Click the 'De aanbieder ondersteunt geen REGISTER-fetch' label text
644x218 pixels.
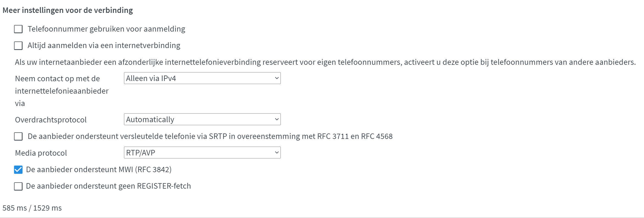[108, 186]
